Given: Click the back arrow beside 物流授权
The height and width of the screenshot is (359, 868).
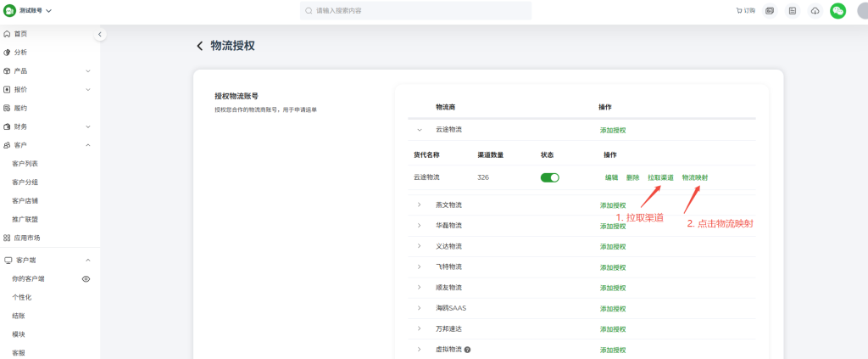Looking at the screenshot, I should pyautogui.click(x=200, y=46).
